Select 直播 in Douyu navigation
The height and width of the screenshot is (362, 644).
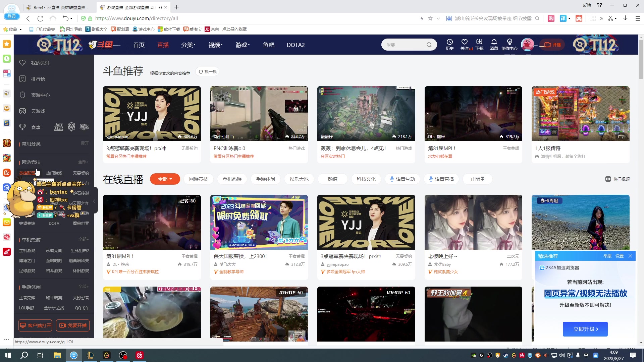pos(163,45)
